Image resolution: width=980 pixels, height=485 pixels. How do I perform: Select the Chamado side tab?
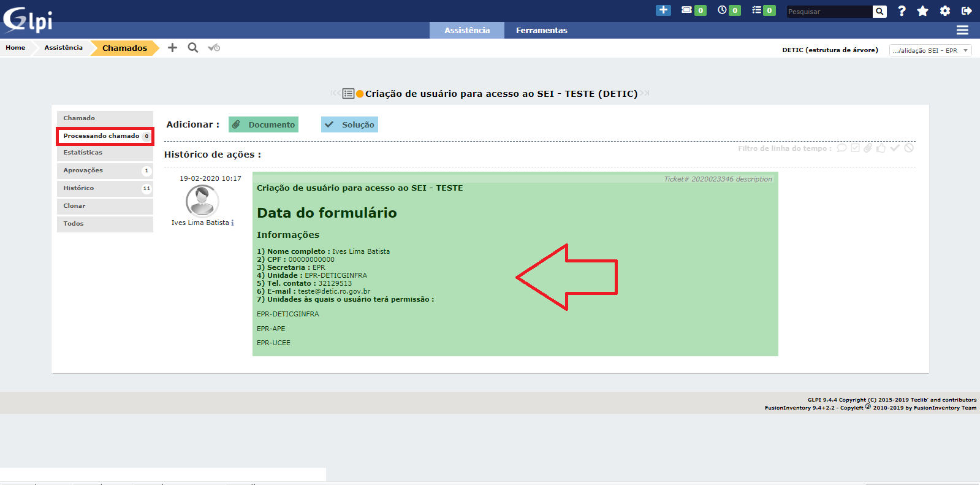tap(105, 118)
